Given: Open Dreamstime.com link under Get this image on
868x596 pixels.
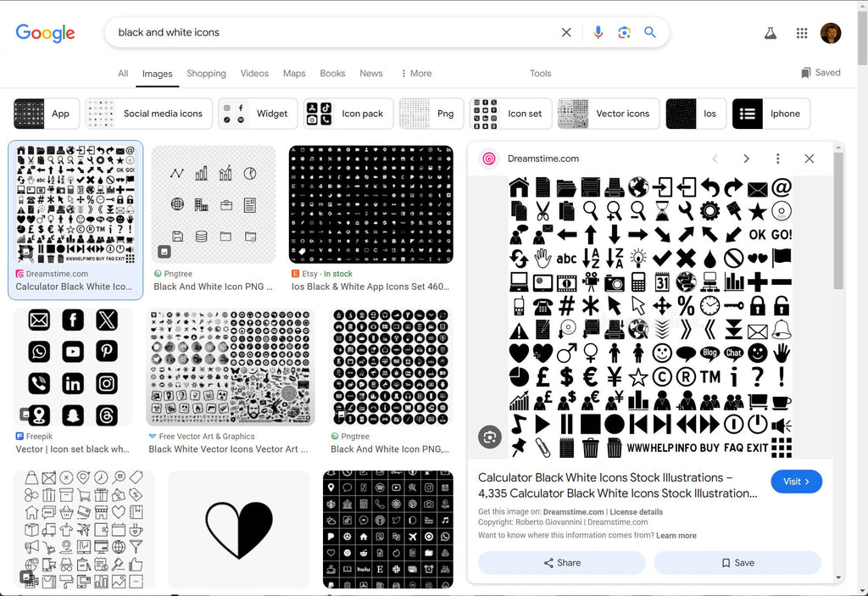Looking at the screenshot, I should click(x=573, y=512).
